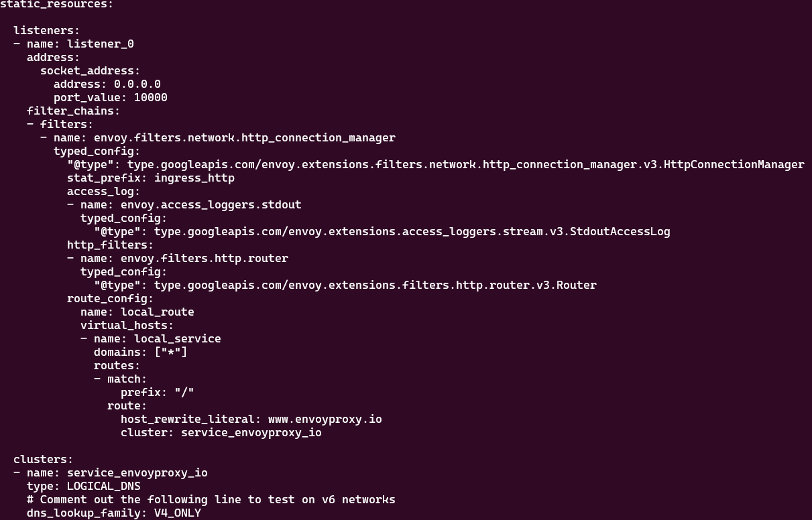Image resolution: width=812 pixels, height=520 pixels.
Task: Click the stat_prefix ingress_http value
Action: pyautogui.click(x=194, y=178)
